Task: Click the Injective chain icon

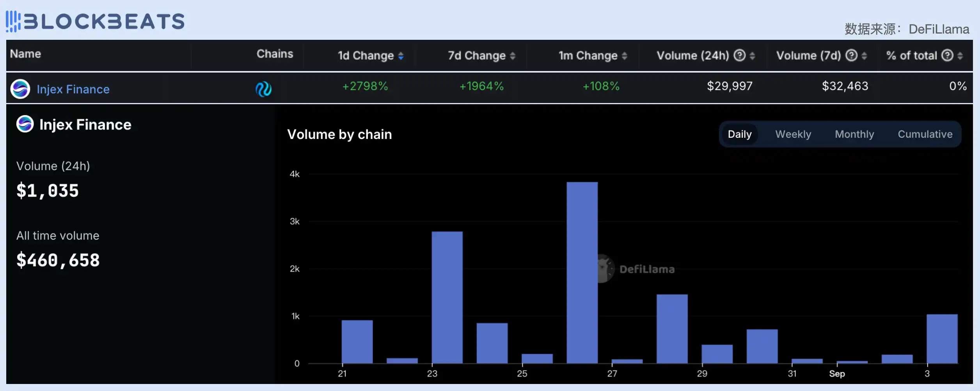Action: (263, 89)
